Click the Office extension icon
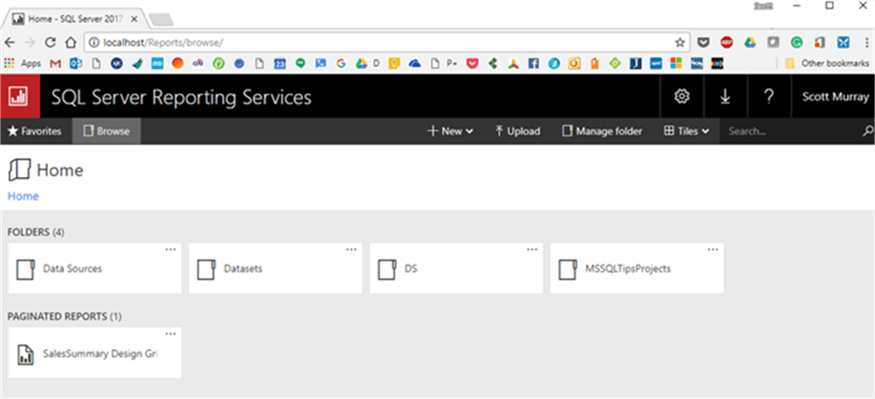The image size is (875, 399). point(820,42)
